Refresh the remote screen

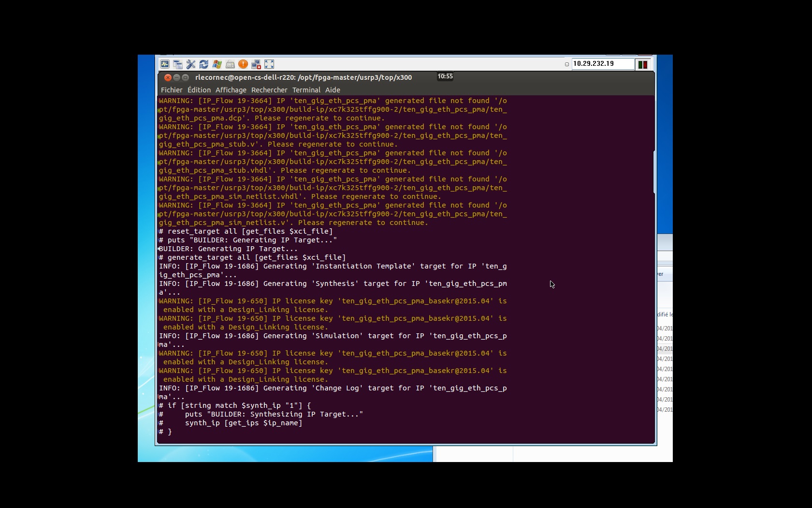(x=204, y=64)
